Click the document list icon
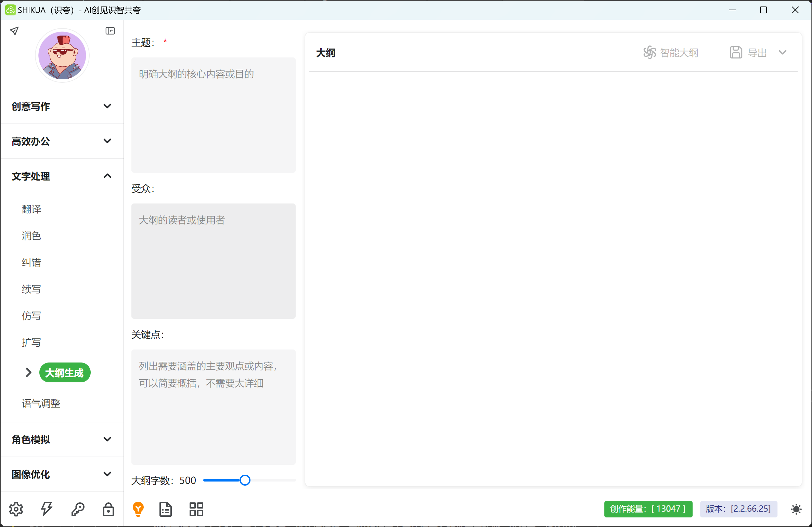 point(166,509)
